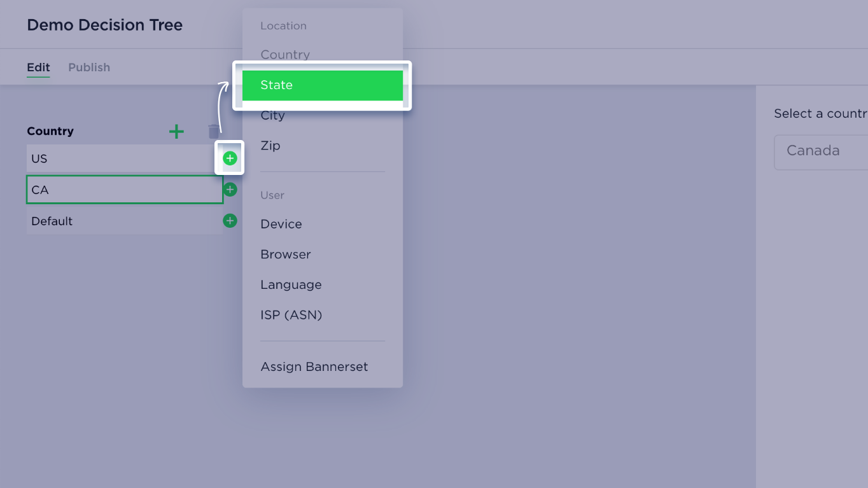Click the green plus next to US row
This screenshot has height=488, width=868.
click(x=230, y=158)
